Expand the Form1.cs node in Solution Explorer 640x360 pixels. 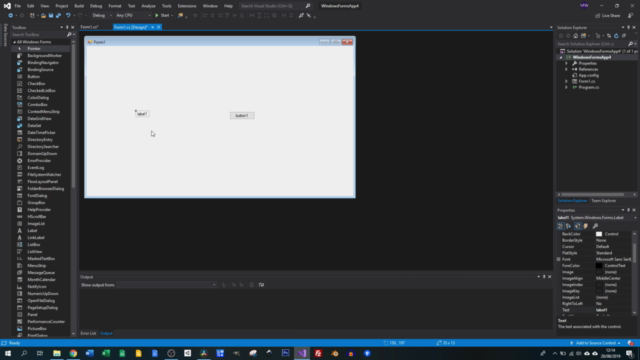tap(566, 81)
